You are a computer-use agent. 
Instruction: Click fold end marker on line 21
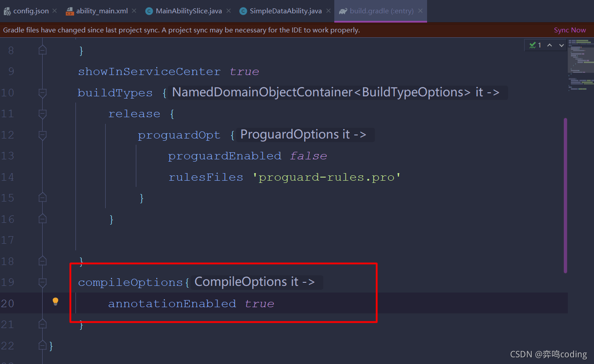(x=43, y=324)
